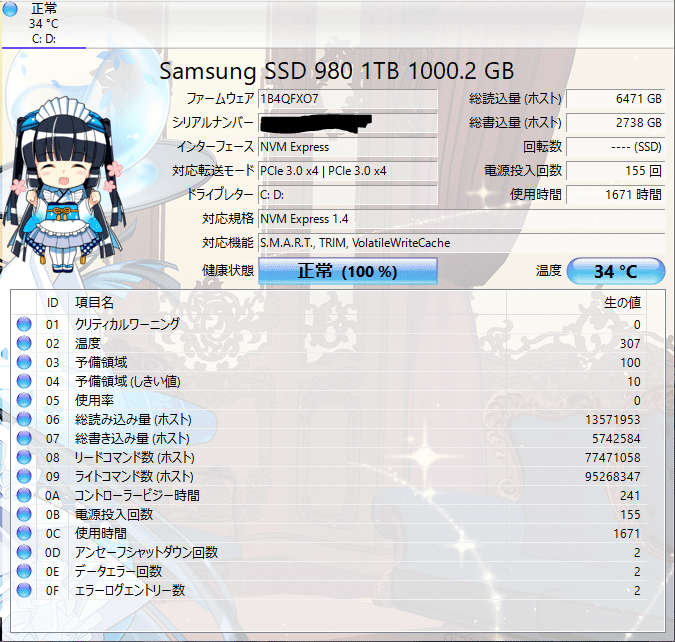Select the コントローラービジー時間 attribute name
This screenshot has height=642, width=675.
137,495
